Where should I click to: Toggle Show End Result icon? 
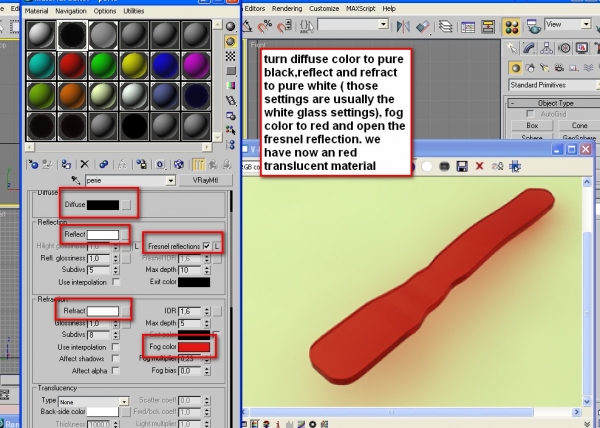pos(198,165)
